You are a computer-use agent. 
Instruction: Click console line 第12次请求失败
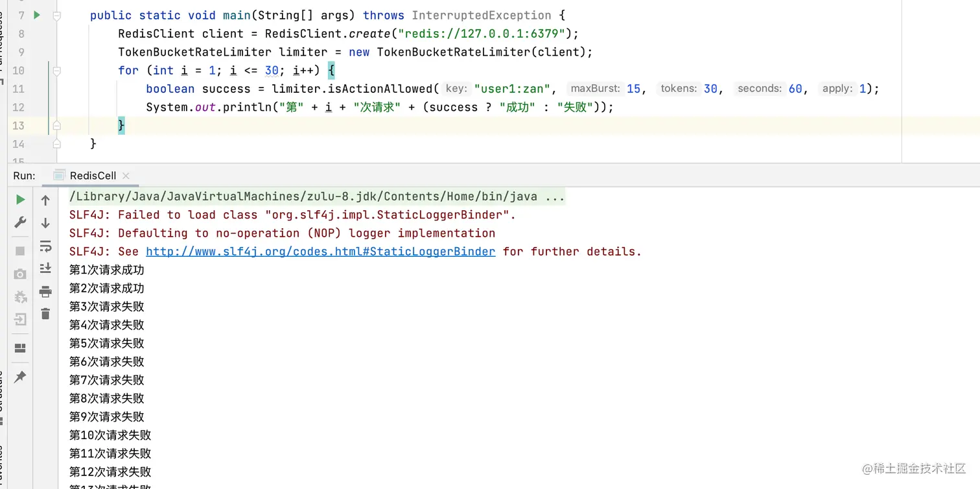[110, 472]
